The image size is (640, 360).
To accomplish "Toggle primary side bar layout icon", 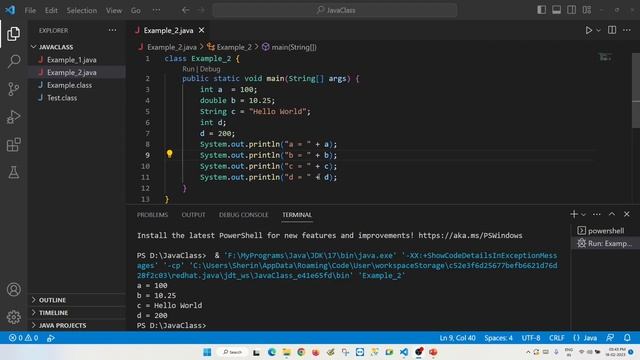I will pos(541,10).
